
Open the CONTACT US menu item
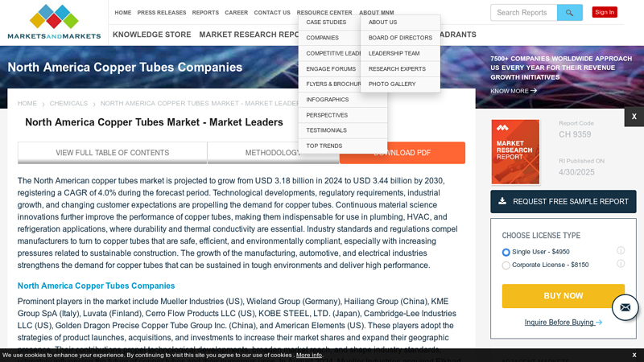pyautogui.click(x=272, y=13)
